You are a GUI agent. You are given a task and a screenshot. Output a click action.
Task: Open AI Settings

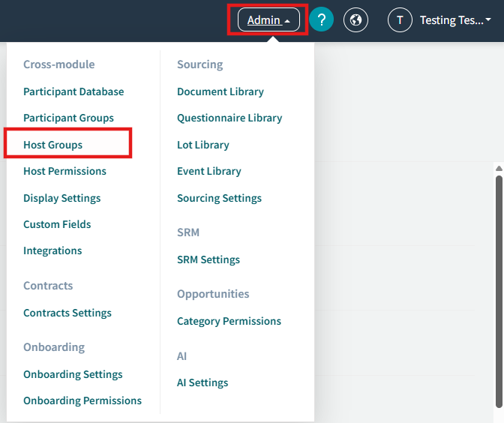(x=202, y=382)
